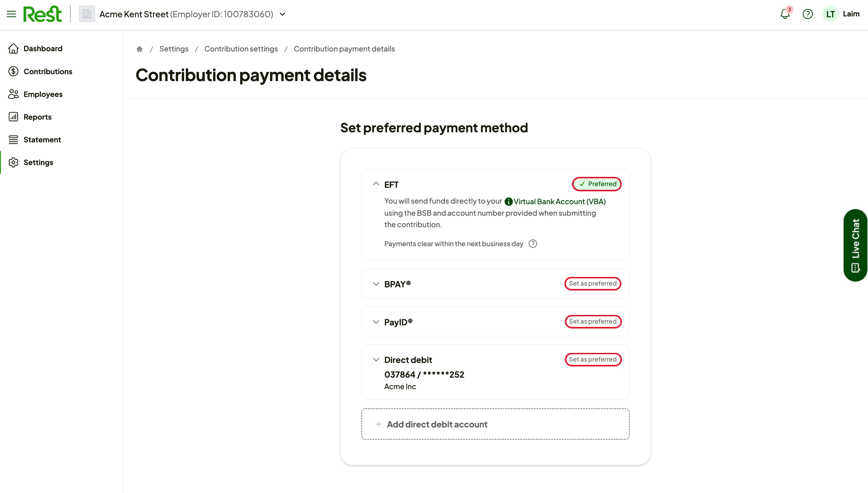
Task: Click the EFT heading
Action: coord(391,185)
